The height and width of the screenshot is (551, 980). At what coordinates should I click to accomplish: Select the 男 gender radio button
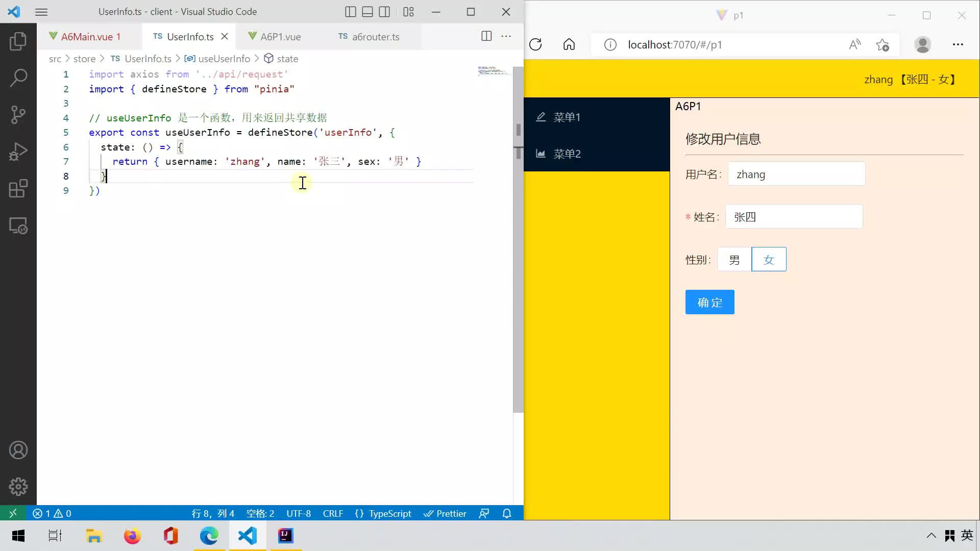734,260
